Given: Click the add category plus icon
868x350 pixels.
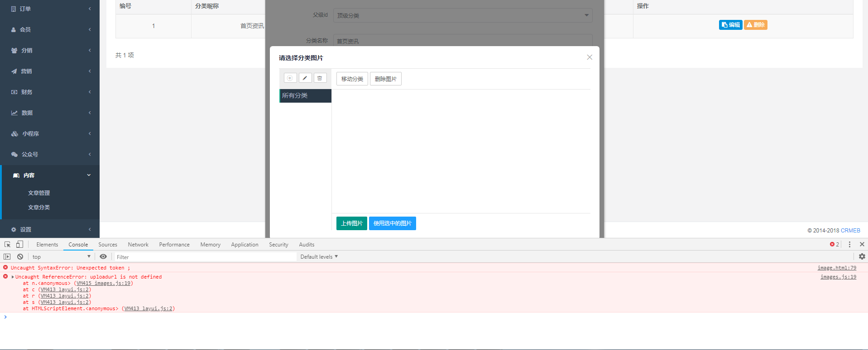Looking at the screenshot, I should click(290, 78).
